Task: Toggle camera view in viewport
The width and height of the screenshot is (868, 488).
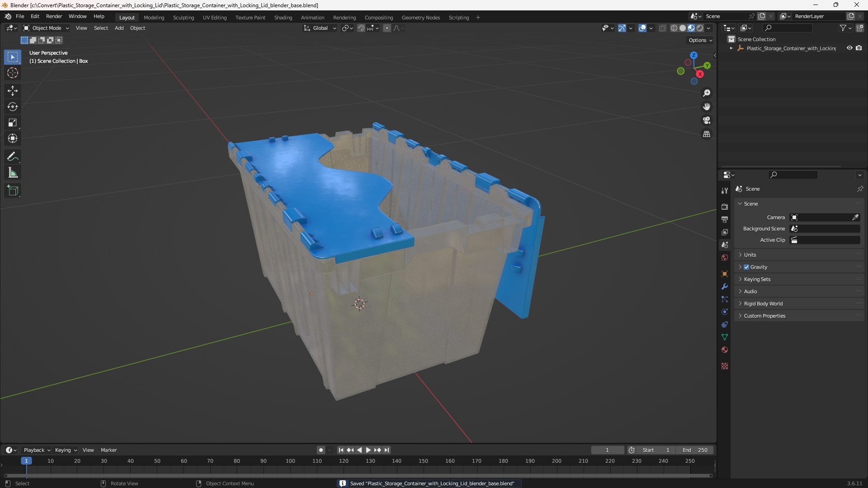Action: tap(707, 121)
